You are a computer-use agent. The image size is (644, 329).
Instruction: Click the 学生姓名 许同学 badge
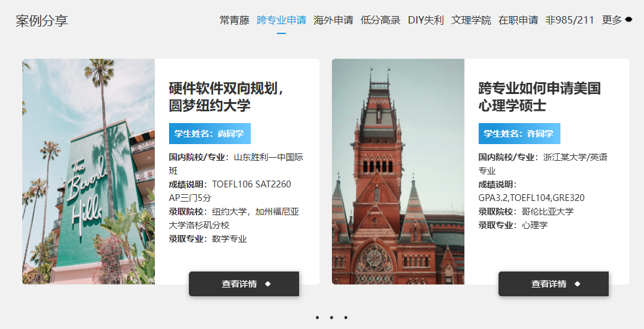[519, 134]
